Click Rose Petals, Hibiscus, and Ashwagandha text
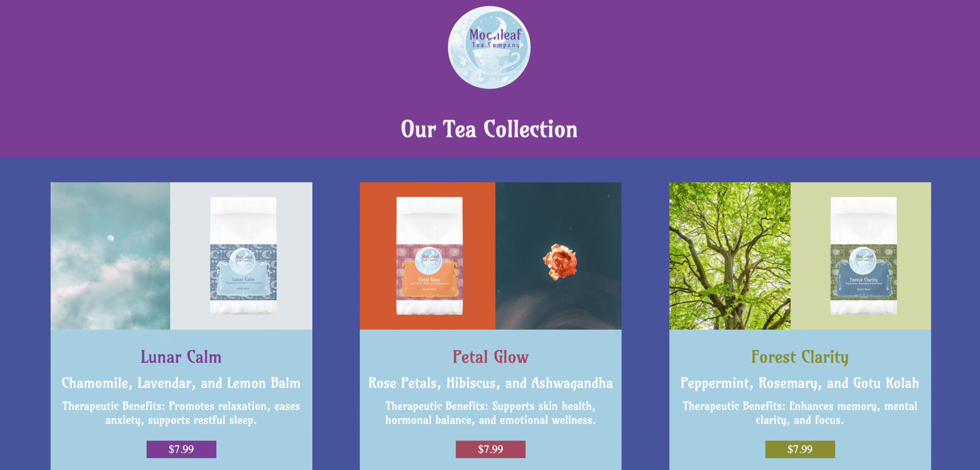This screenshot has width=980, height=470. 490,383
